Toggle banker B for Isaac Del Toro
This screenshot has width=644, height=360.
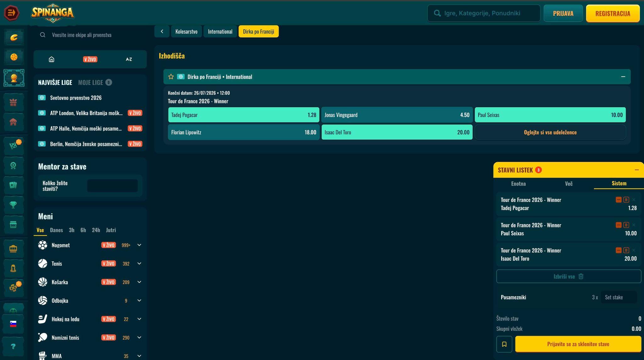point(626,250)
